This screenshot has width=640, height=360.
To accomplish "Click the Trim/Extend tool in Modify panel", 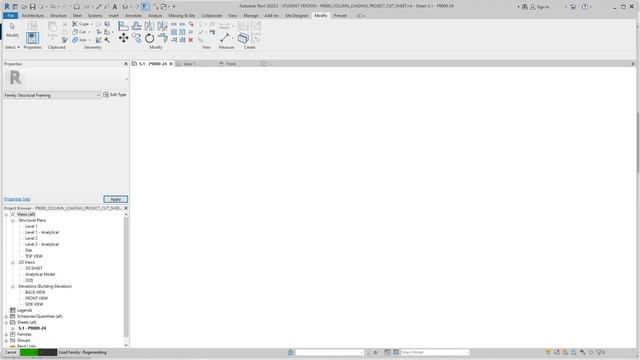I will [x=162, y=38].
